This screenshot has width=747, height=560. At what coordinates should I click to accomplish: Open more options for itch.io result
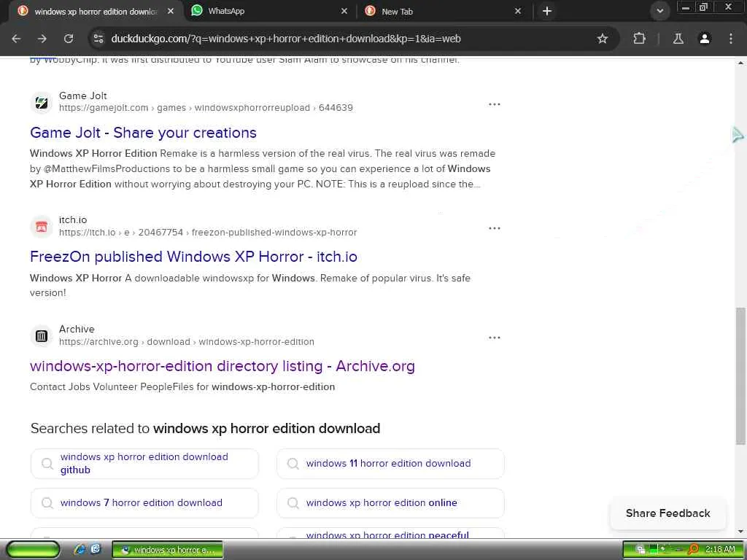tap(495, 228)
